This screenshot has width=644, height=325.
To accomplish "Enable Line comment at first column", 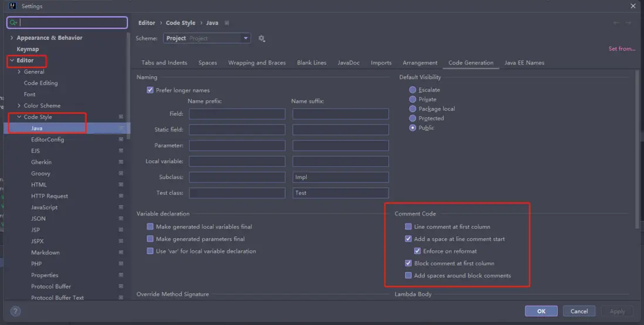I will pos(408,226).
